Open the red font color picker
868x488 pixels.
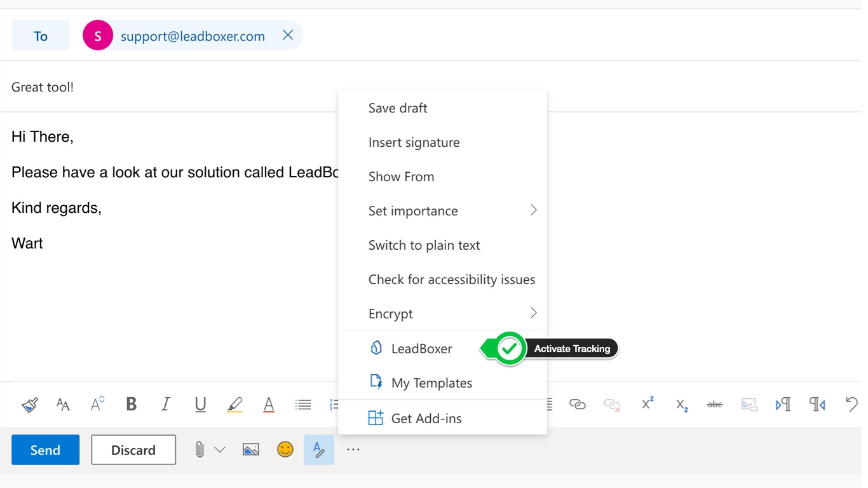tap(269, 404)
